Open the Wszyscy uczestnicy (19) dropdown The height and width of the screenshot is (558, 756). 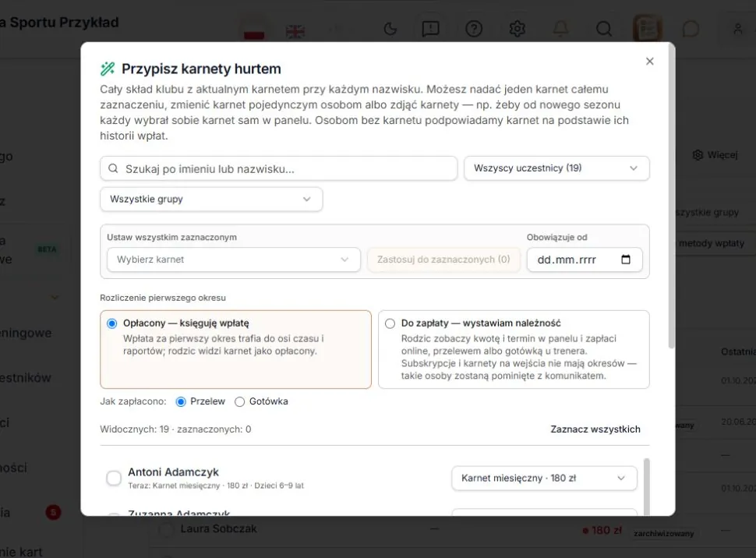click(557, 168)
